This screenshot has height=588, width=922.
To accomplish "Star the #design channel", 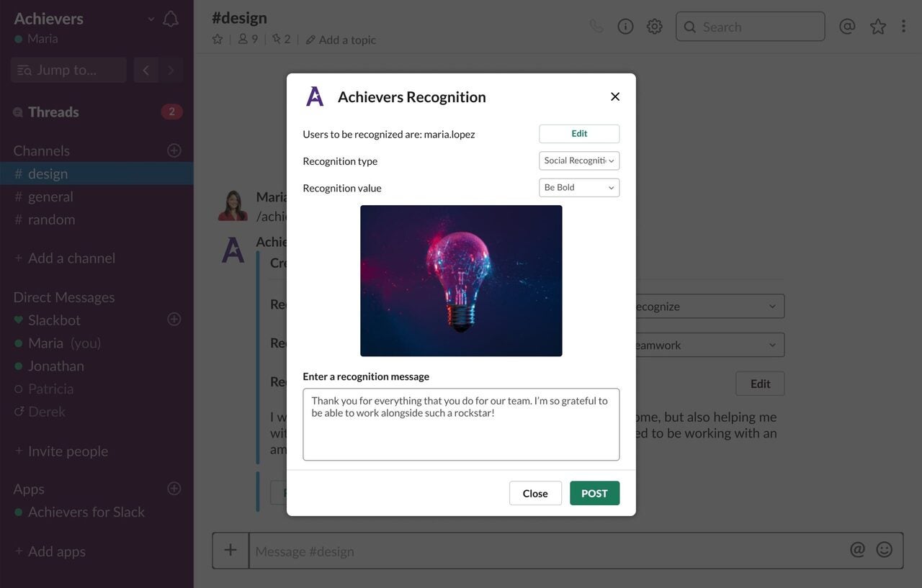I will (218, 40).
